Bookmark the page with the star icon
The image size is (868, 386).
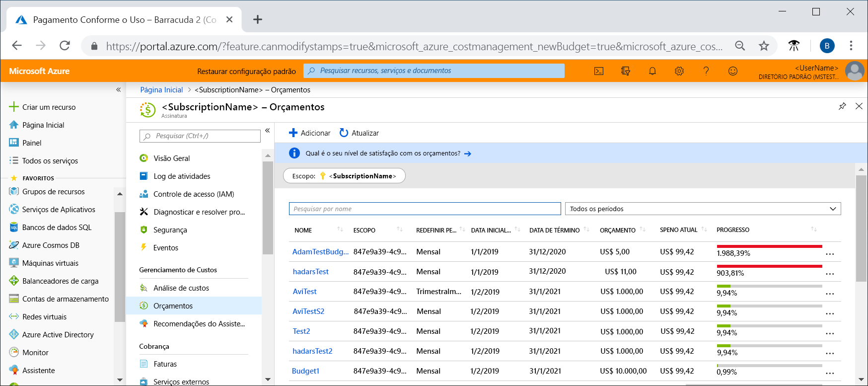[764, 46]
